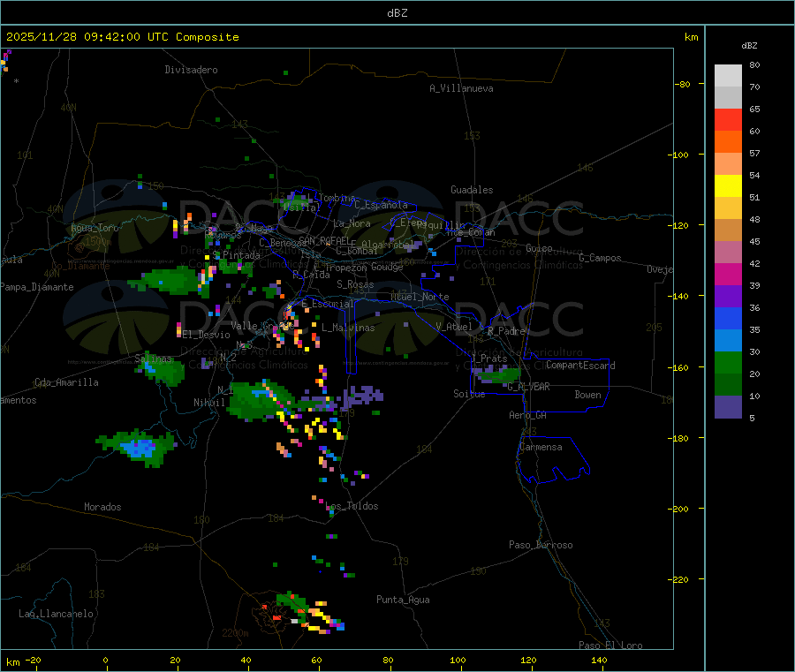795x672 pixels.
Task: Click the Pampa_Diamante map label
Action: [x=37, y=287]
